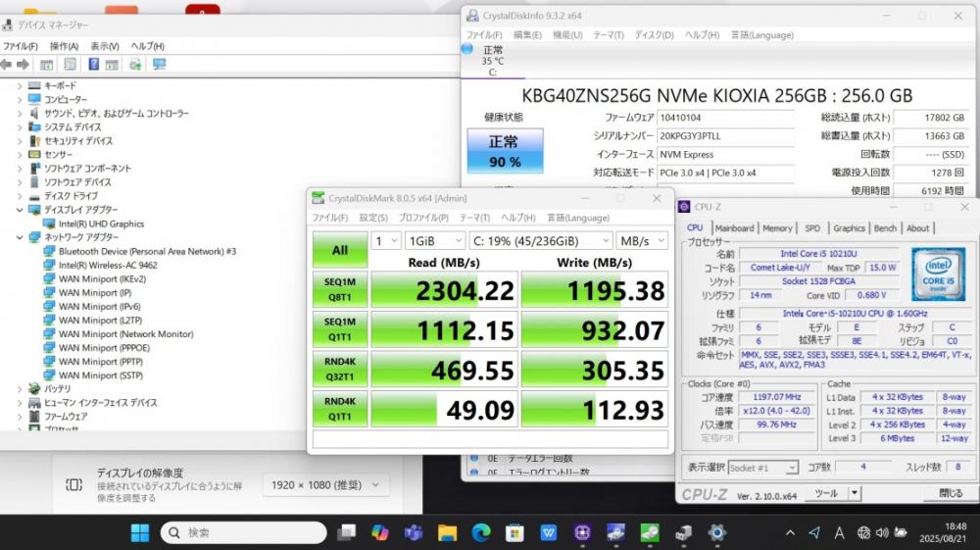Expand the ディスク ドライブ node
This screenshot has width=980, height=550.
point(20,196)
